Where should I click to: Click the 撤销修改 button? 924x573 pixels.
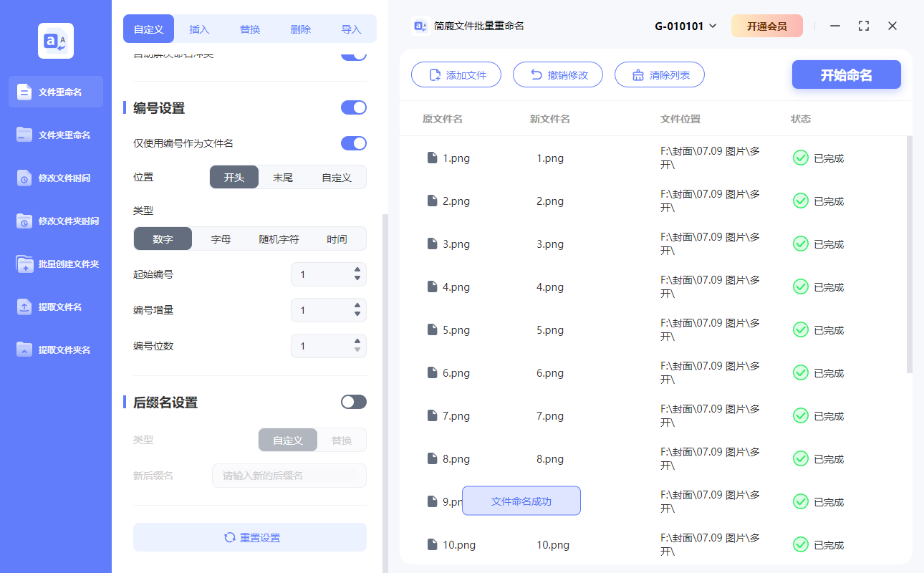tap(558, 74)
